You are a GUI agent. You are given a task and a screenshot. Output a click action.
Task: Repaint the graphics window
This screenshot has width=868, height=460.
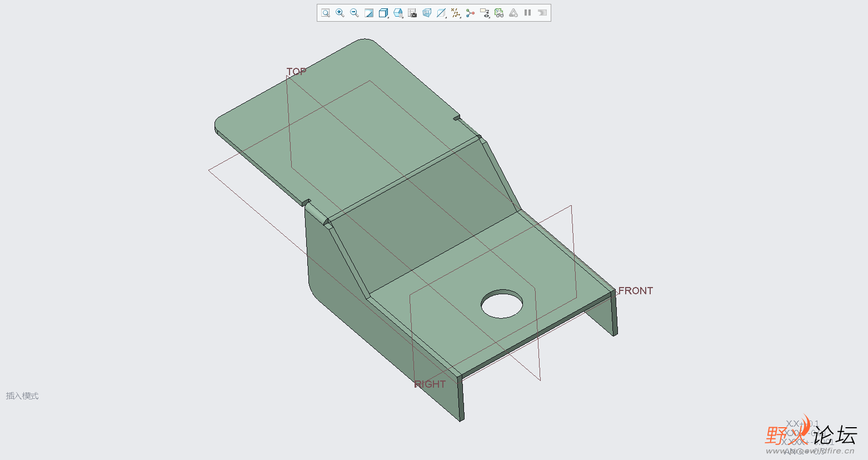coord(369,13)
